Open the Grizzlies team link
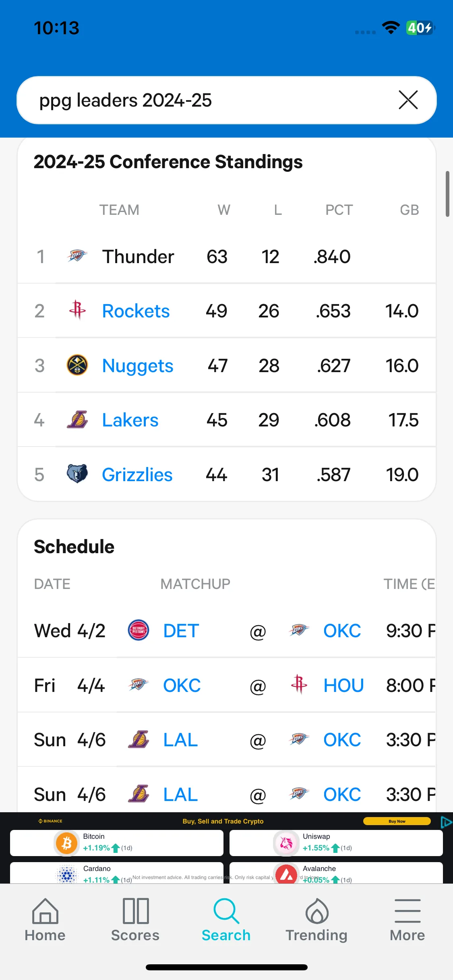Screen dimensions: 453x980 coord(137,475)
